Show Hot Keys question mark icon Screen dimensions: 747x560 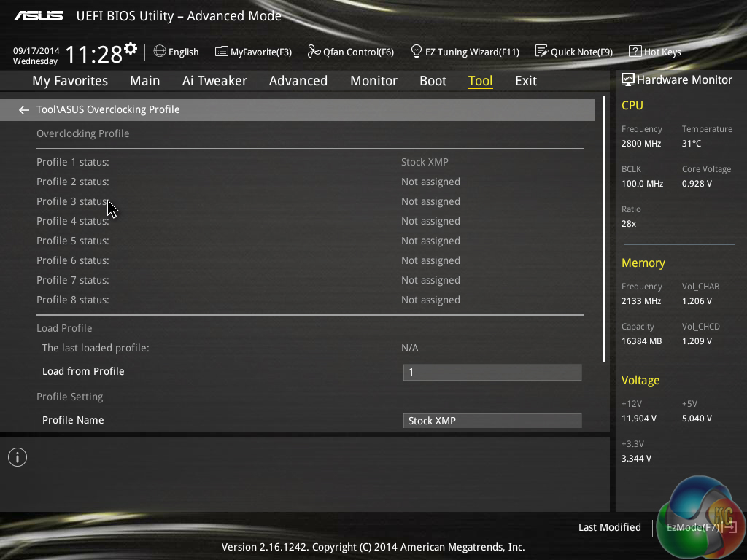[x=635, y=52]
